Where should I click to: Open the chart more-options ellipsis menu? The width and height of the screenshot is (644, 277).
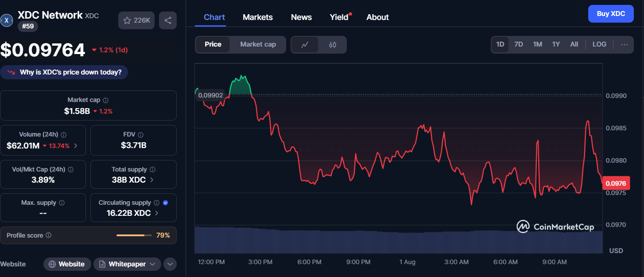pyautogui.click(x=625, y=44)
